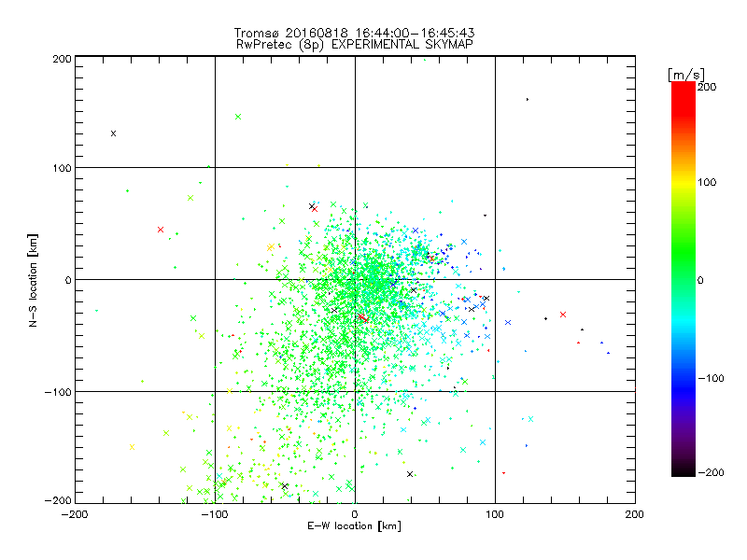Select N-S axis tick label "-100"
The image size is (747, 560).
click(58, 392)
